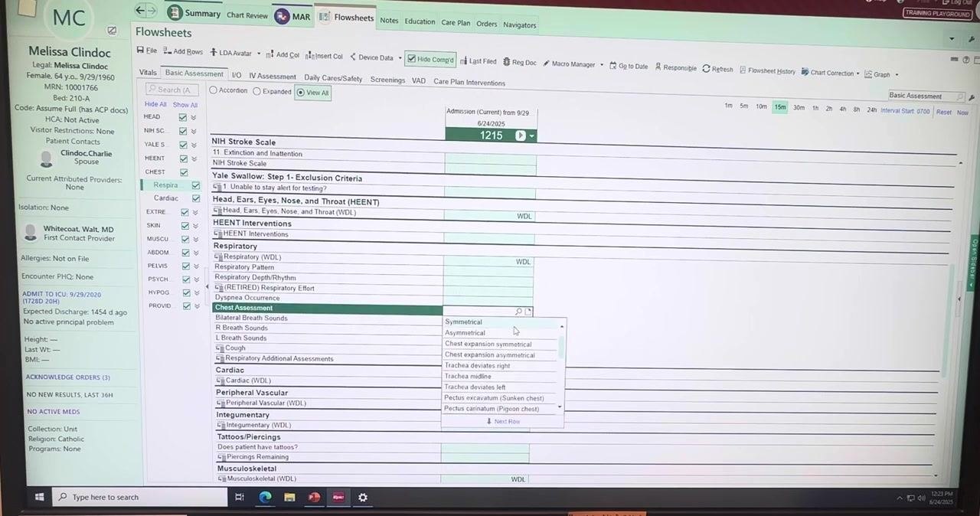Click note icon in Chest Assessment cell
980x516 pixels.
(528, 312)
